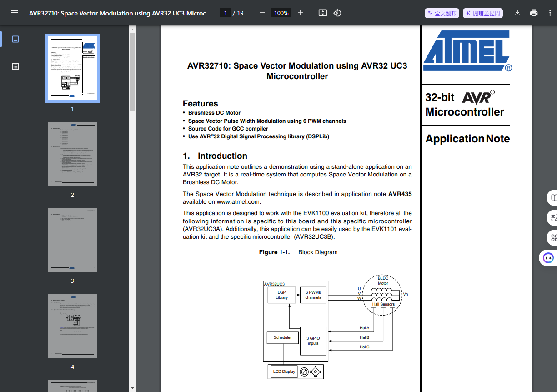Open the robot face assistant floating icon
Viewport: 557px width, 392px height.
548,258
